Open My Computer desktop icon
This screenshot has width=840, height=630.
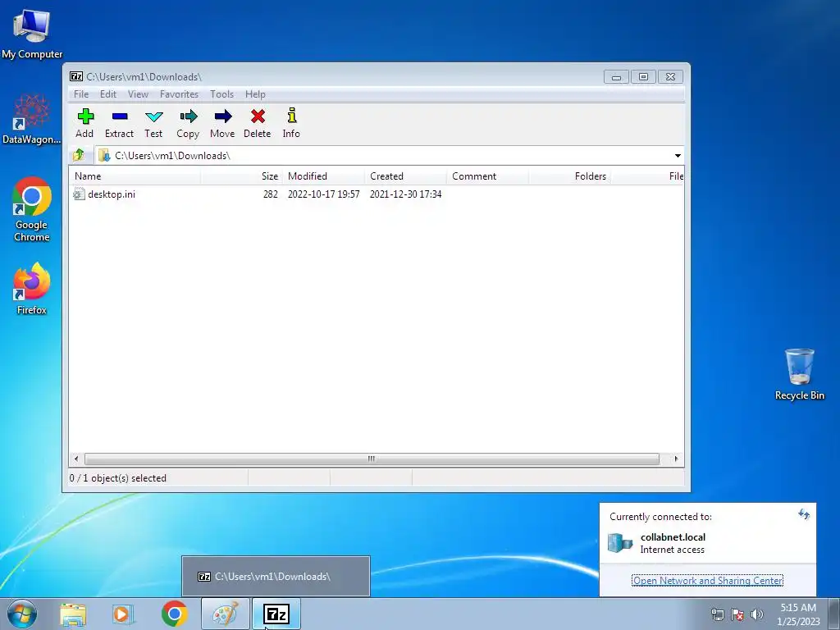(x=32, y=34)
